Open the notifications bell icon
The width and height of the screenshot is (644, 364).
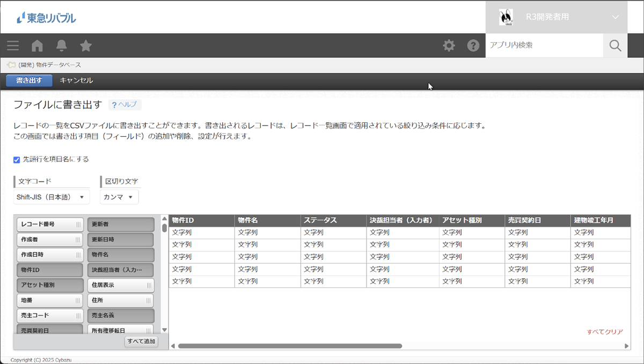coord(61,46)
